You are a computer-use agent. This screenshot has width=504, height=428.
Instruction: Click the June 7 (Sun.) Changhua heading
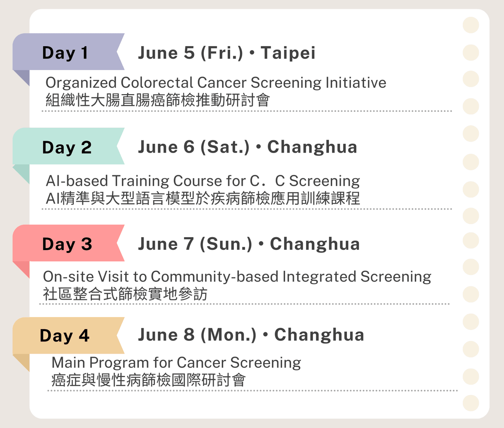point(249,244)
